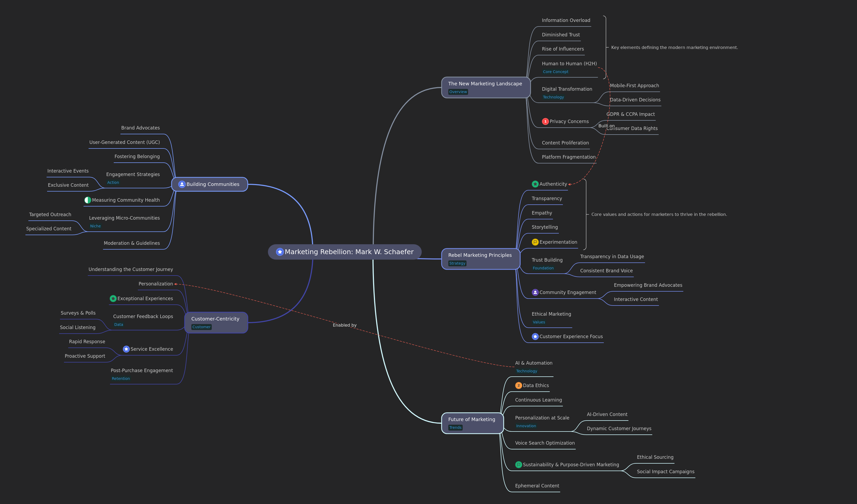This screenshot has width=857, height=504.
Task: Select The New Marketing Landscape topic
Action: click(486, 87)
